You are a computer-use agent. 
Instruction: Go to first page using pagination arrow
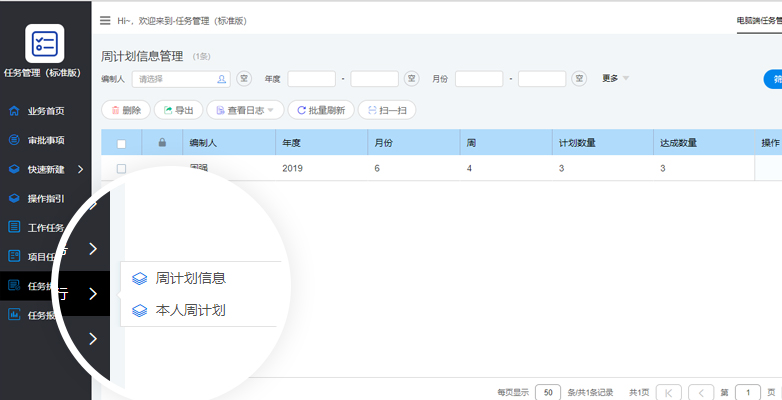pos(669,392)
